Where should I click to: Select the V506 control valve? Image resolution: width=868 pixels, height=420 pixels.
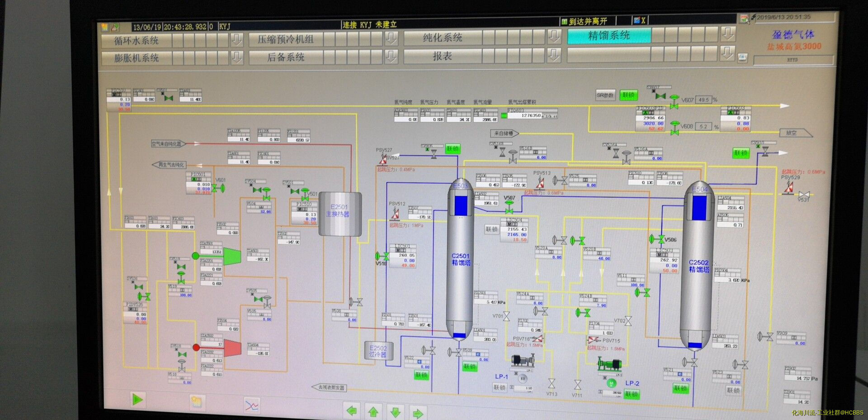[x=656, y=239]
